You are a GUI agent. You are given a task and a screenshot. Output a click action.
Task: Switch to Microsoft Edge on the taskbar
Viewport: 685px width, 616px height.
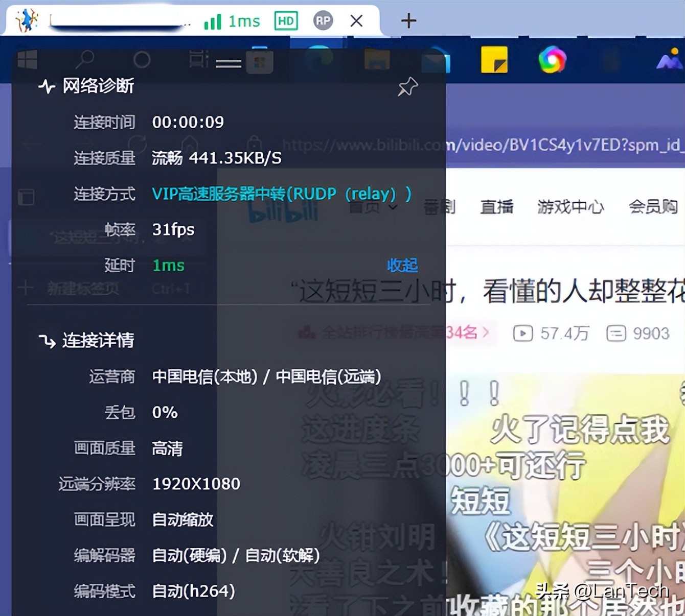[x=318, y=60]
